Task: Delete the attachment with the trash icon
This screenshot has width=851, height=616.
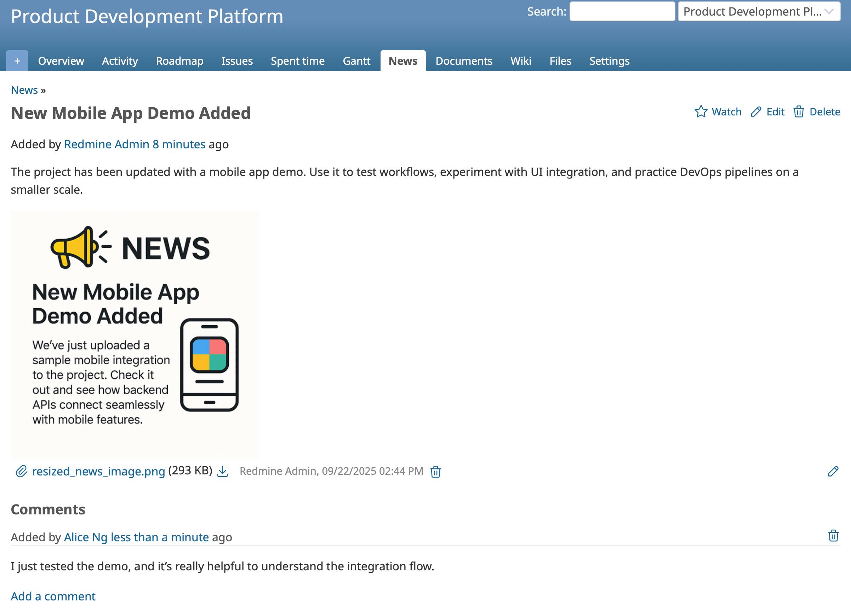Action: 435,472
